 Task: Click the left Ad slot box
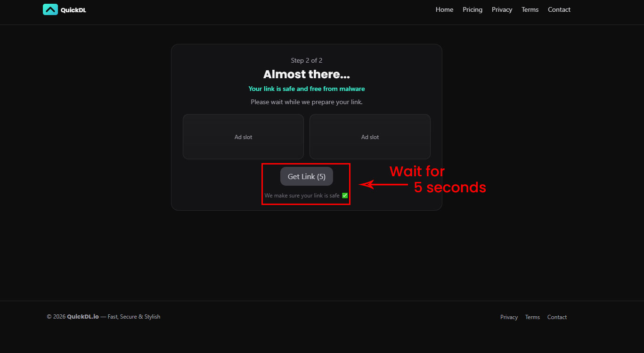point(243,137)
